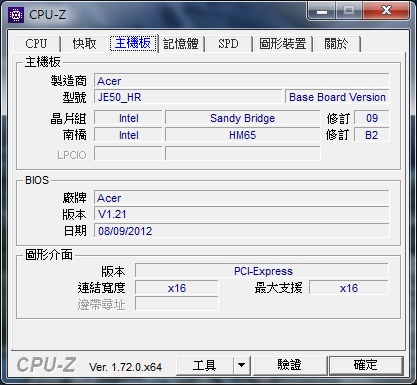Click the 最大支援 value x16
This screenshot has height=385, width=417.
[x=349, y=288]
